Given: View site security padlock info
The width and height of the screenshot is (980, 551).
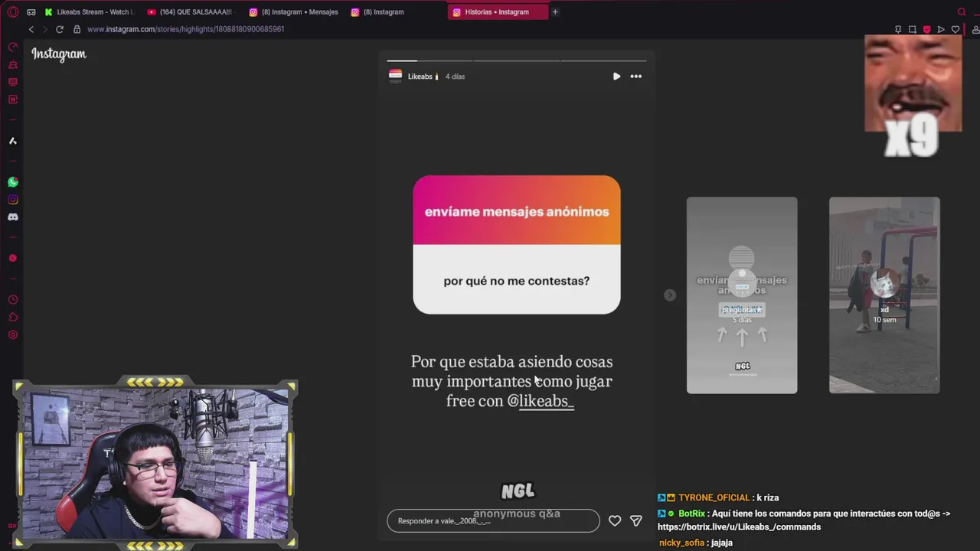Looking at the screenshot, I should 77,29.
